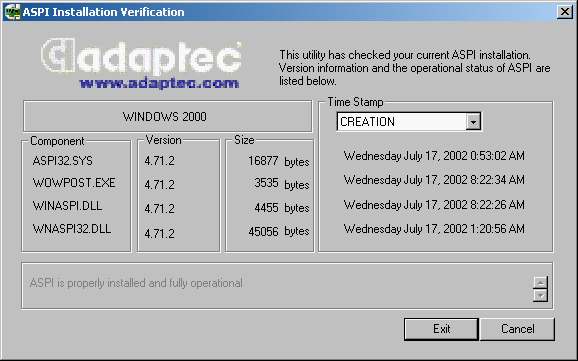Click the Size group label
The height and width of the screenshot is (361, 578).
click(x=244, y=140)
